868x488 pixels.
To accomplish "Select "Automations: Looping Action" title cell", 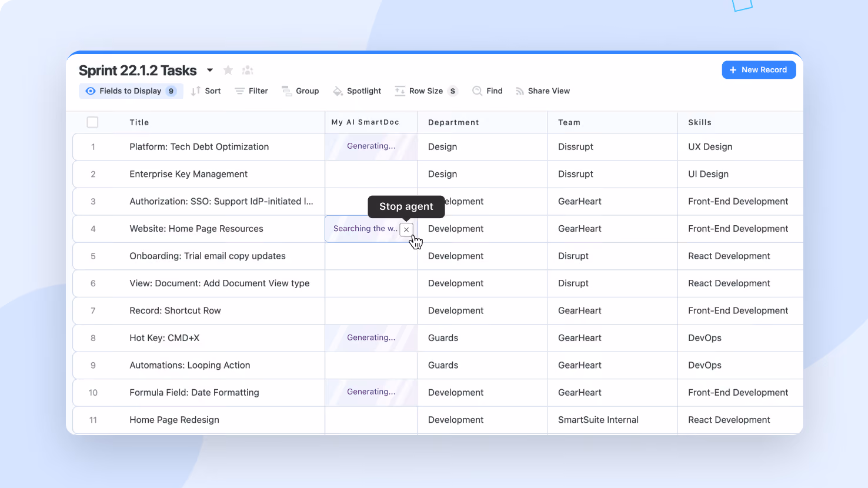I will click(x=190, y=365).
